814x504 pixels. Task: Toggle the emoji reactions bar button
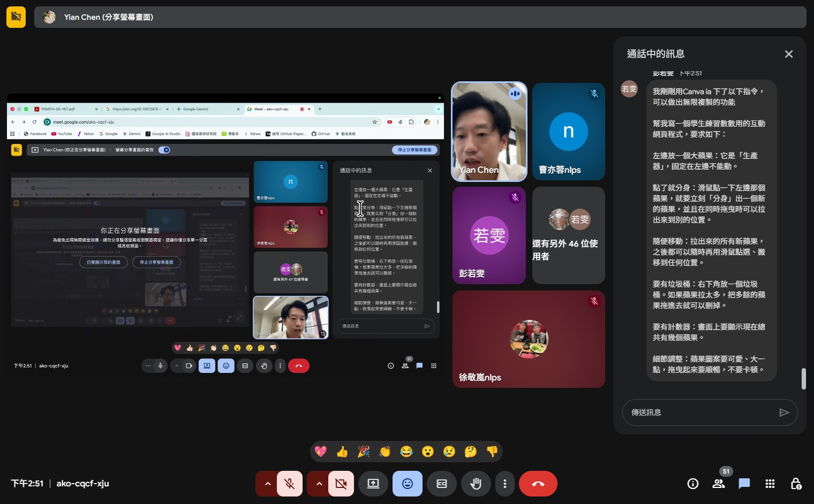(x=408, y=484)
